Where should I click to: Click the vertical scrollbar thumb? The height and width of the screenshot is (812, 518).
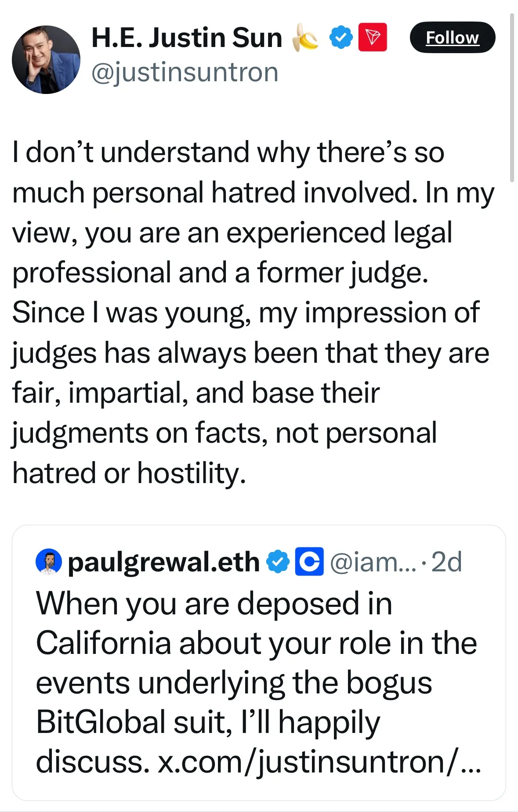[x=512, y=97]
